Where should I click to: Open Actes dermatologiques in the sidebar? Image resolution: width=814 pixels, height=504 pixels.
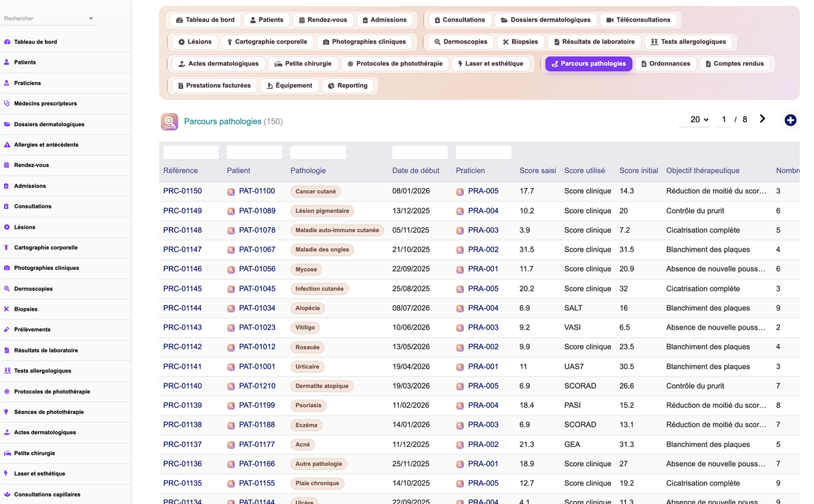click(45, 432)
